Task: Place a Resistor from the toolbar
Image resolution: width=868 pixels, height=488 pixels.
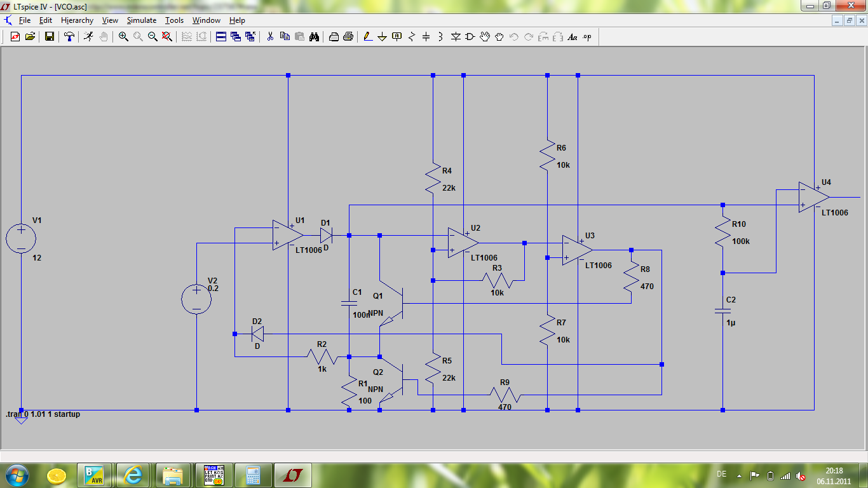Action: [412, 37]
